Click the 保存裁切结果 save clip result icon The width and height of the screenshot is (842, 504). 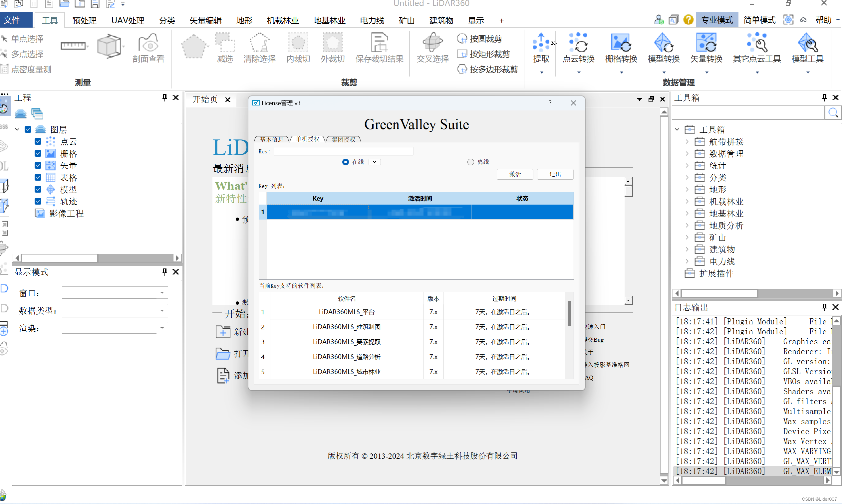click(379, 48)
